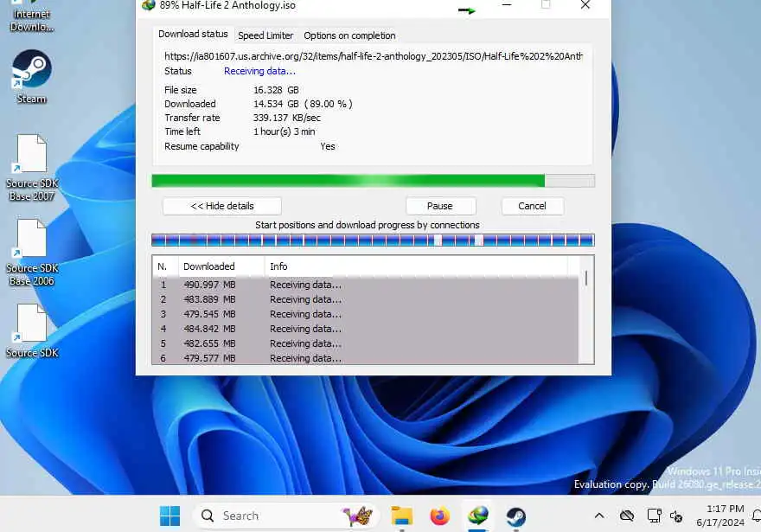Click the Hide details button
Image resolution: width=761 pixels, height=532 pixels.
click(x=222, y=206)
